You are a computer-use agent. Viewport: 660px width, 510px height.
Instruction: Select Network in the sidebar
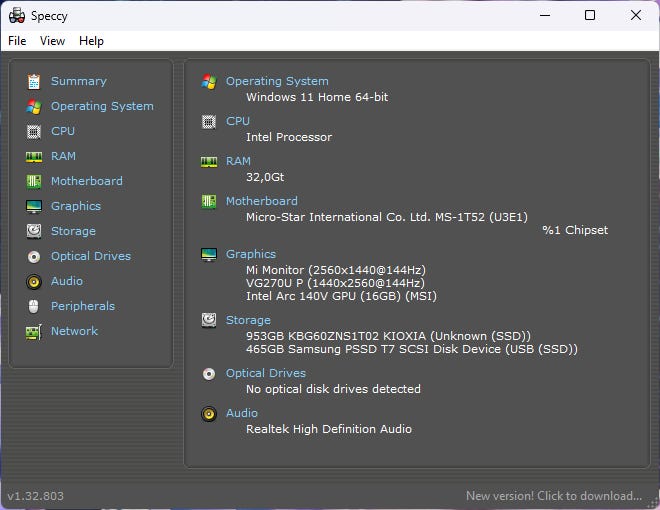pos(75,331)
